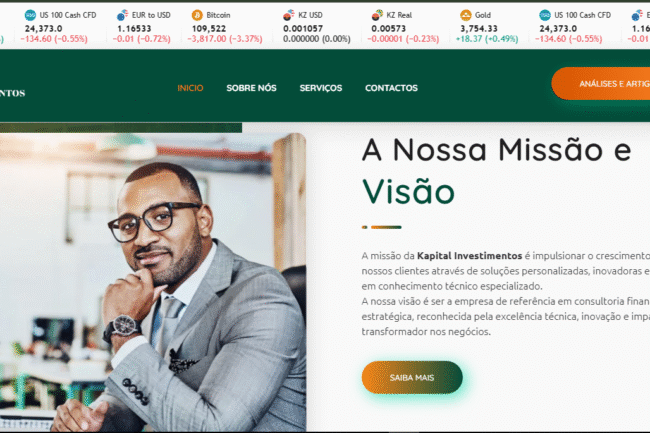The image size is (650, 433).
Task: Click the SAIBA MAIS button
Action: (412, 377)
